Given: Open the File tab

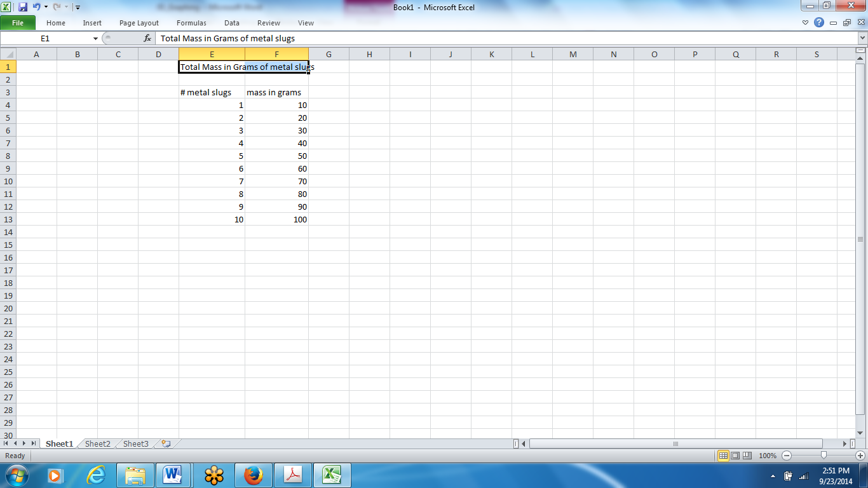Looking at the screenshot, I should tap(18, 22).
